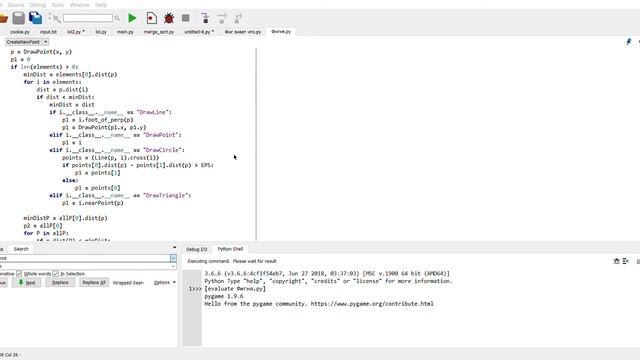Select the Search tab in bottom-left panel
Image resolution: width=640 pixels, height=360 pixels.
pos(21,249)
